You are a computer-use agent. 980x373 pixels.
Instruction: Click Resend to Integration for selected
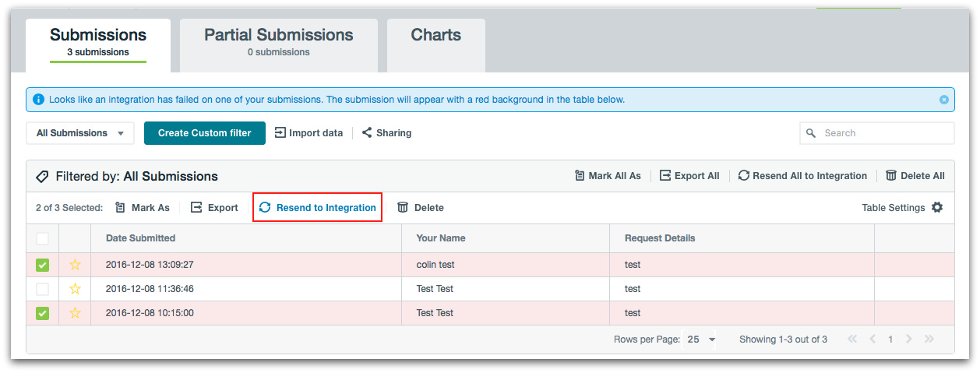pos(318,208)
